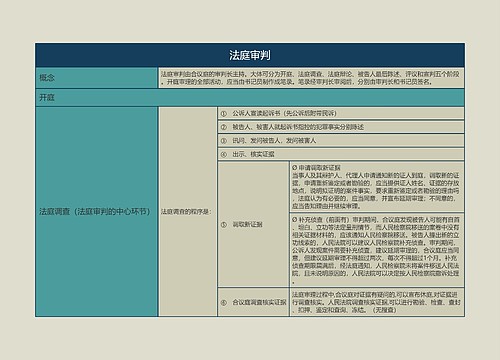
Task: Click step ⑤ 调取新证据 cell
Action: pos(253,224)
